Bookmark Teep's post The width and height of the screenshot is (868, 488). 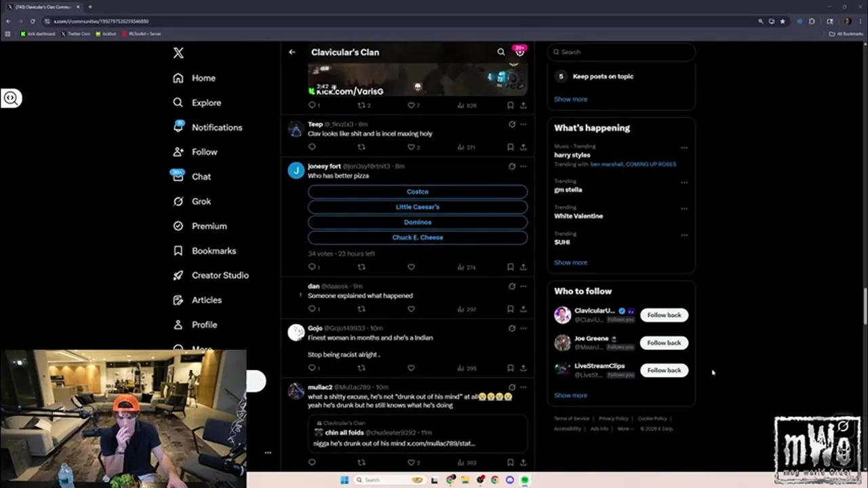[510, 147]
